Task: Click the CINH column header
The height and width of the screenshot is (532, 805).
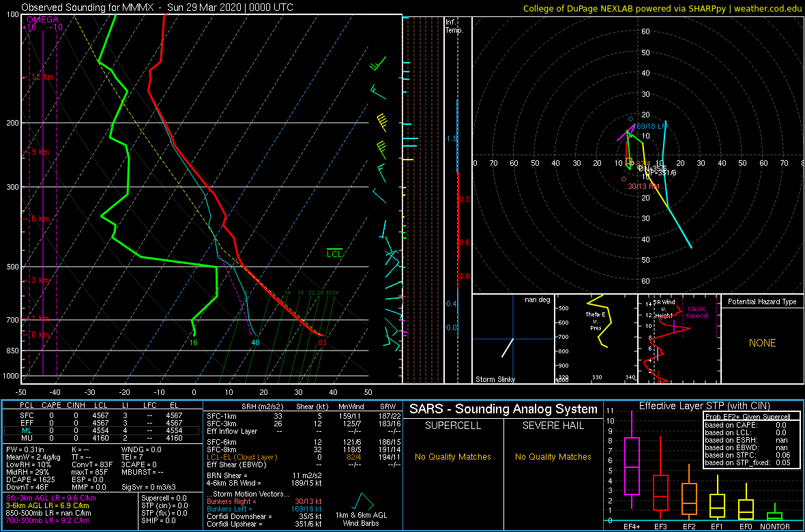Action: point(76,407)
